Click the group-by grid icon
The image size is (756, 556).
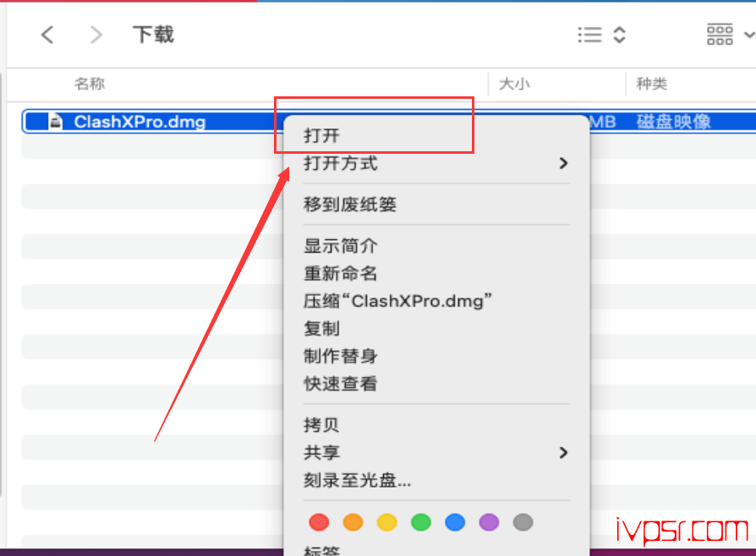click(720, 34)
